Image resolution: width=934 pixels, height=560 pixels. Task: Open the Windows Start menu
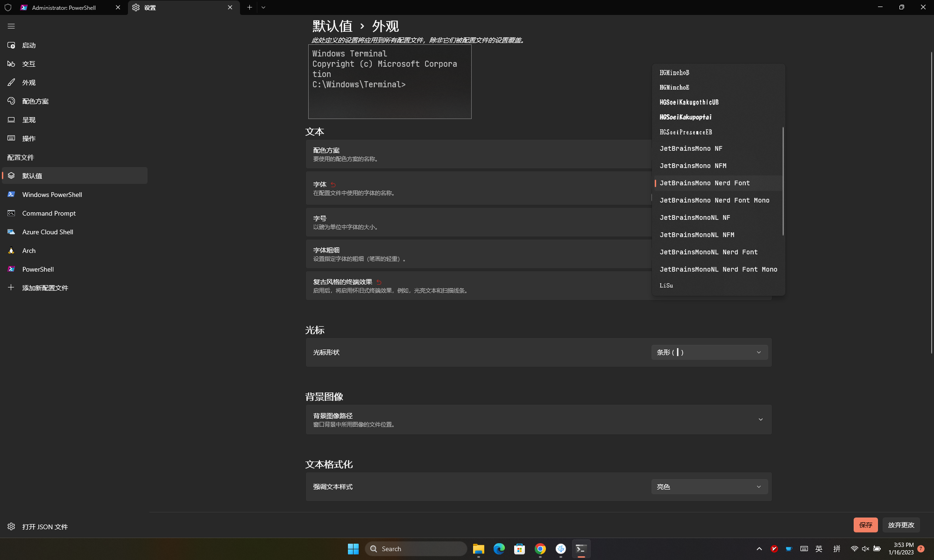[x=353, y=549]
